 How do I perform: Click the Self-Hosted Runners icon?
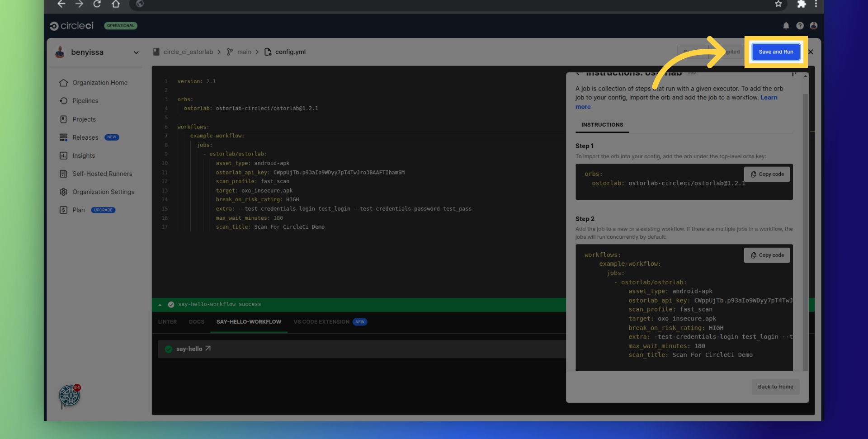[x=64, y=174]
